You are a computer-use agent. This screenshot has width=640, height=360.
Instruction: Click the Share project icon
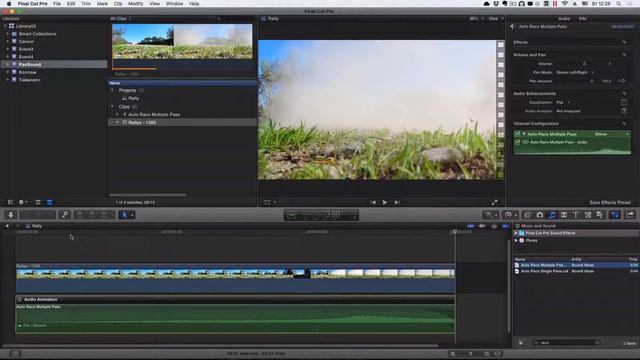(630, 215)
